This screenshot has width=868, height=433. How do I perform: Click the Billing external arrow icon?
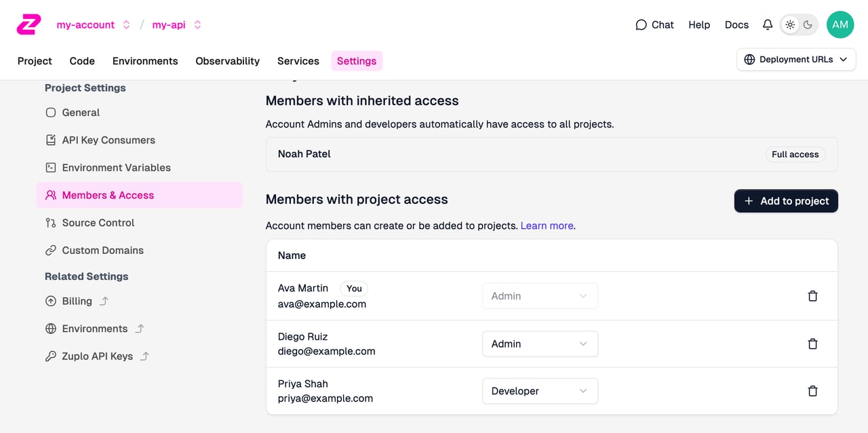(104, 301)
